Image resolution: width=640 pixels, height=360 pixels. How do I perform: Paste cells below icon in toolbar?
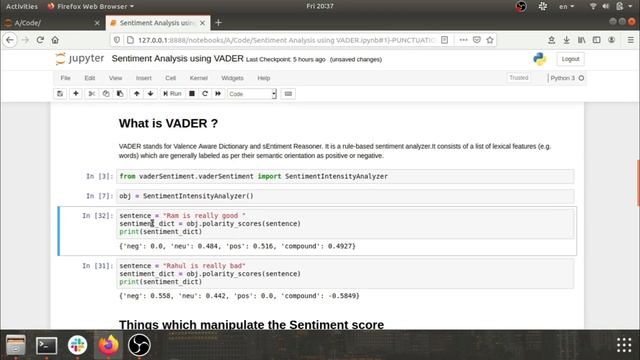coord(120,93)
